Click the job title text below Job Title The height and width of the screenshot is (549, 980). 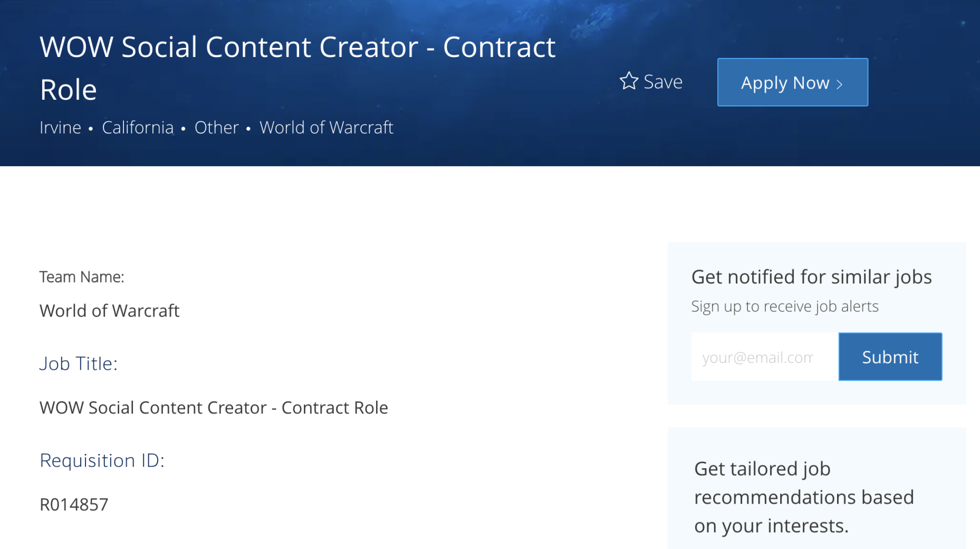pos(214,408)
